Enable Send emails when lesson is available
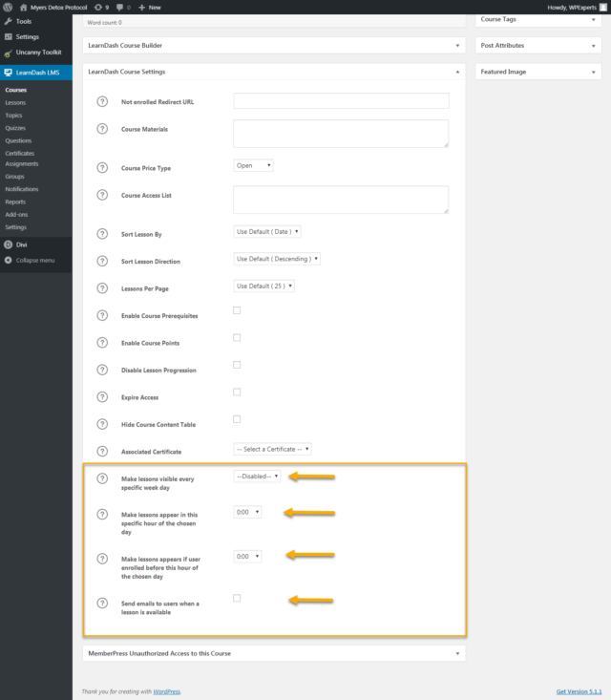Screen dimensions: 611x700 click(237, 598)
